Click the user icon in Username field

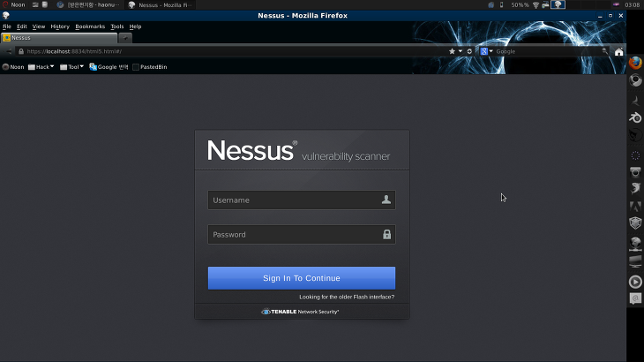click(386, 200)
